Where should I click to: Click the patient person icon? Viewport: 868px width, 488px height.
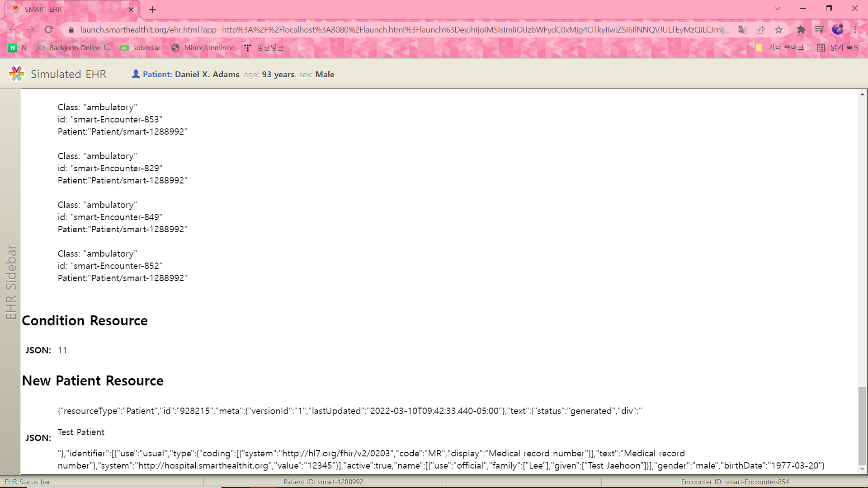pos(136,74)
